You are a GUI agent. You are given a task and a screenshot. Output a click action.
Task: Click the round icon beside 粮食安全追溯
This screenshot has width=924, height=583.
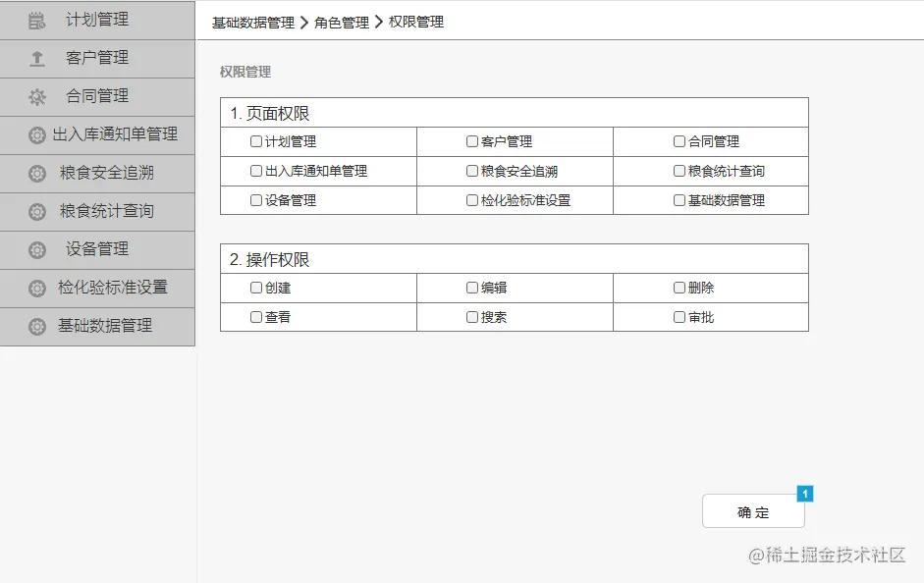(37, 174)
